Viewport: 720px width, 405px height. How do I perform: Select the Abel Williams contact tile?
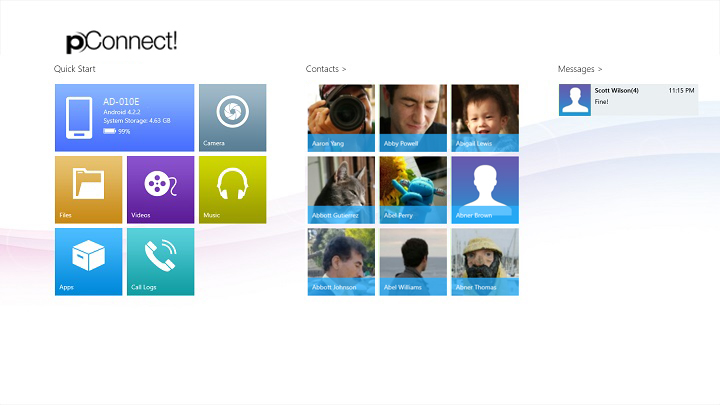coord(413,262)
